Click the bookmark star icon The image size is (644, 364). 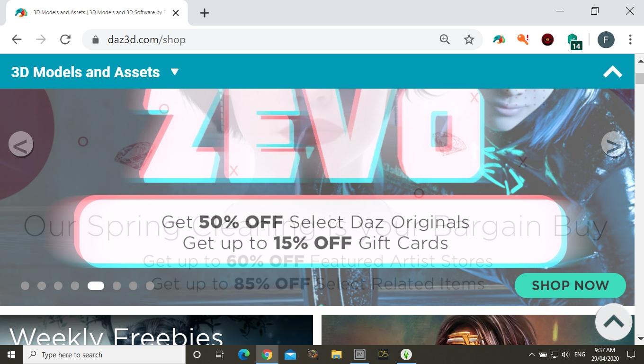(469, 40)
